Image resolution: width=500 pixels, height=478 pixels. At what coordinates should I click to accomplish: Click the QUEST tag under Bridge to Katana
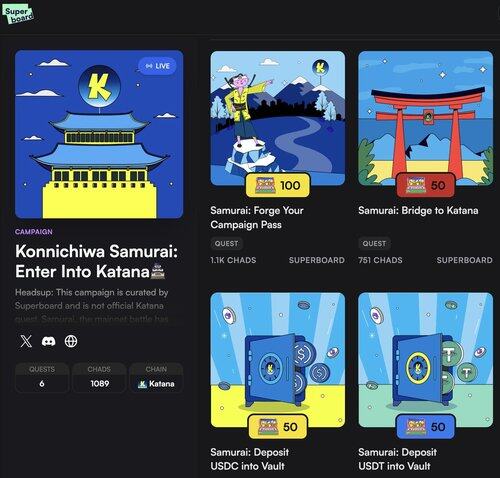tap(374, 244)
